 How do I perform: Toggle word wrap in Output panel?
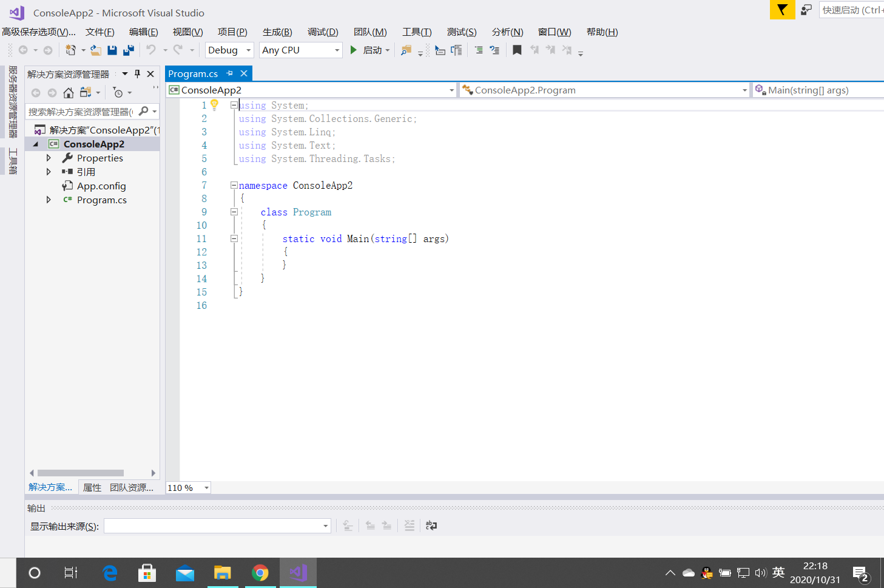[x=431, y=525]
